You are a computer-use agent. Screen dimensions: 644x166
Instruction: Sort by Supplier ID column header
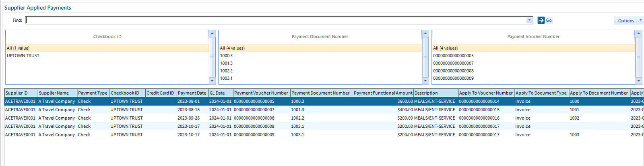tap(21, 93)
